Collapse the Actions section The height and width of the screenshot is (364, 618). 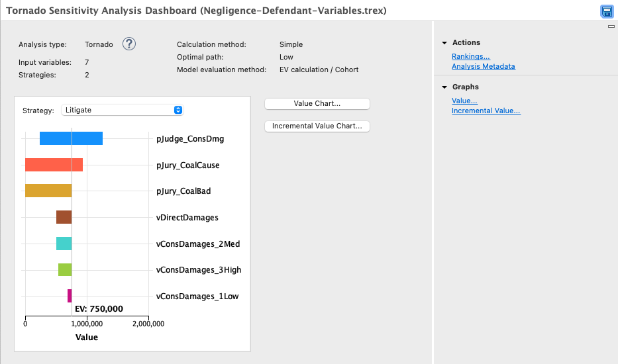[444, 43]
